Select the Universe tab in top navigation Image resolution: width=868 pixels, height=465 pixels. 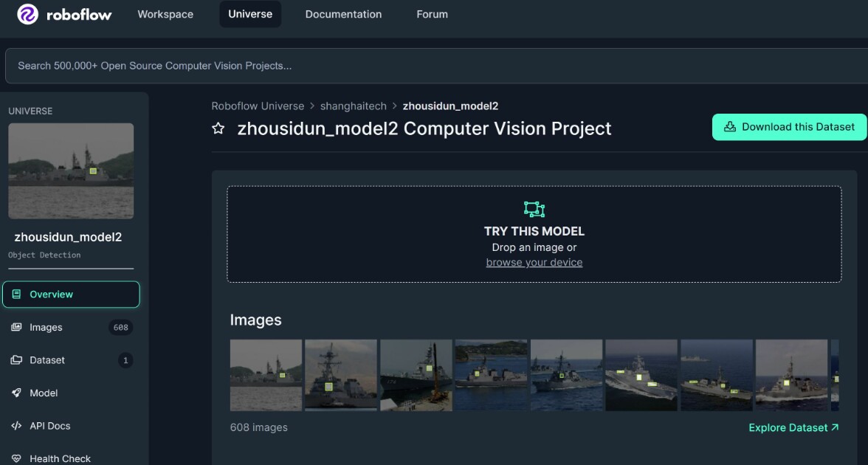click(x=250, y=14)
